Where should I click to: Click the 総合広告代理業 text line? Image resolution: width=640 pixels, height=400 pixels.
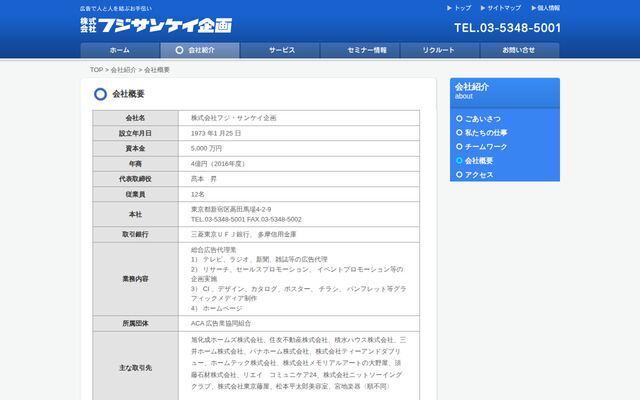(x=213, y=250)
